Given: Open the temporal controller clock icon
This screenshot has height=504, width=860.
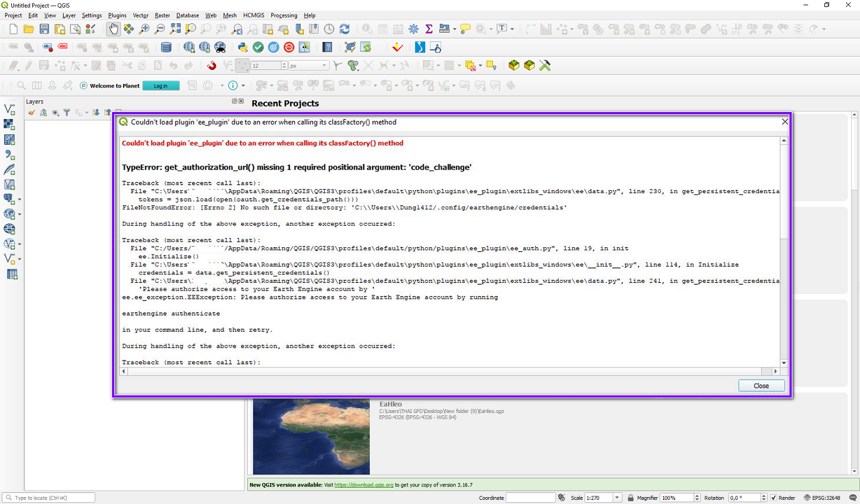Looking at the screenshot, I should 330,29.
